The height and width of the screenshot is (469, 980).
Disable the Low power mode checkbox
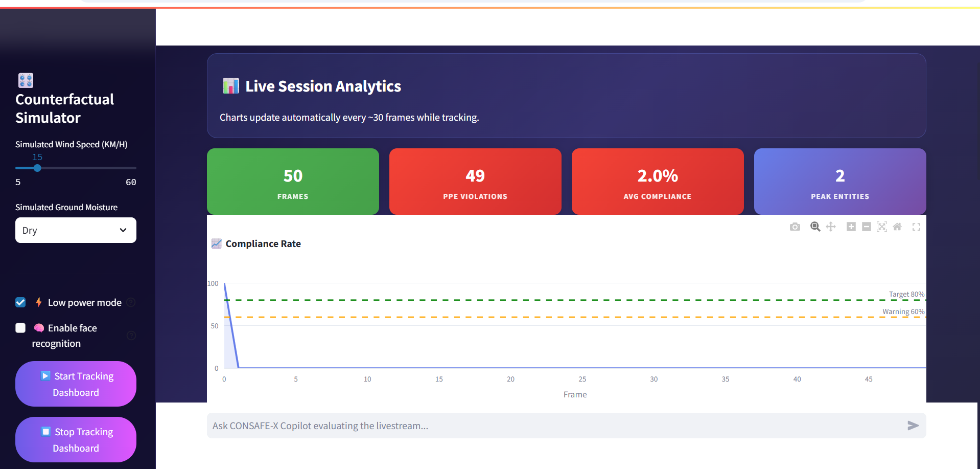[x=20, y=302]
